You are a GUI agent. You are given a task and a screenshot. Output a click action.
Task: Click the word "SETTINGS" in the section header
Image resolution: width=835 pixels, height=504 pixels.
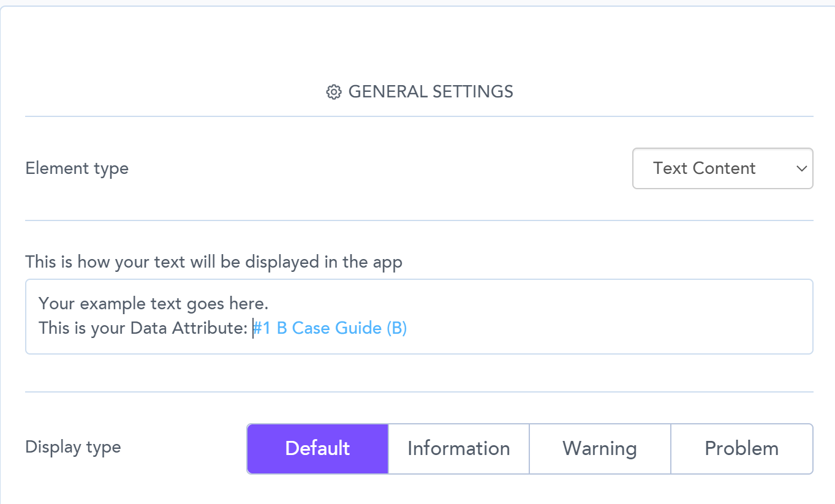click(x=472, y=92)
